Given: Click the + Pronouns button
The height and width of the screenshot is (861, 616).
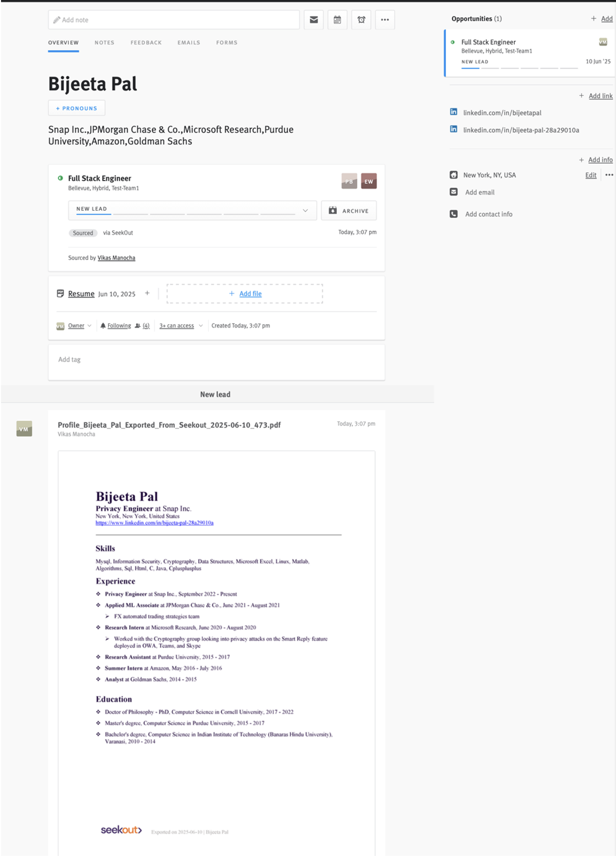Looking at the screenshot, I should tap(76, 108).
